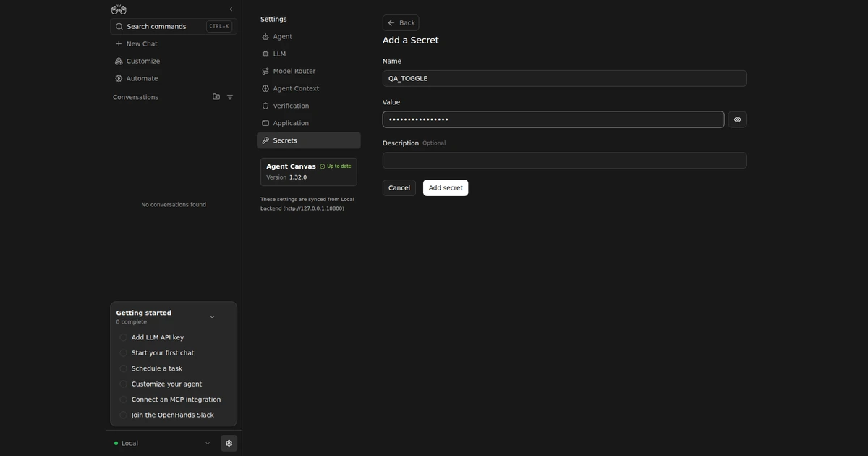The height and width of the screenshot is (456, 868).
Task: Open Model Router settings
Action: click(x=309, y=71)
